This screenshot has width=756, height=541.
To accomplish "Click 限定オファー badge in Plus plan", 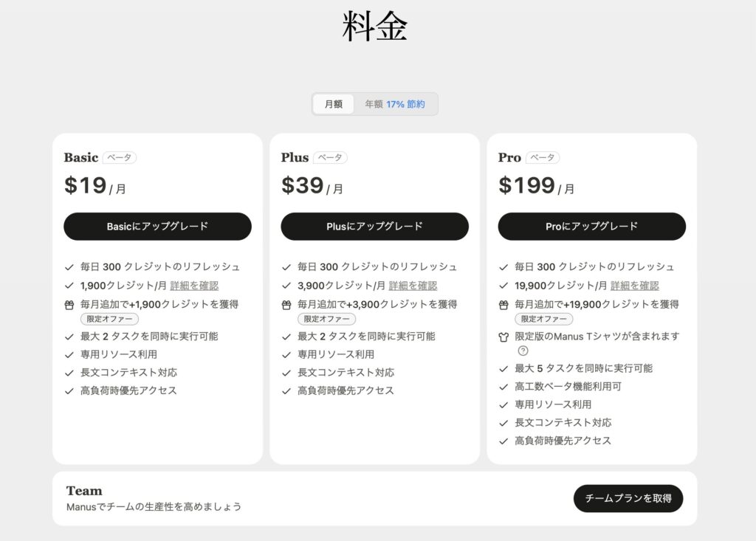I will [x=326, y=319].
